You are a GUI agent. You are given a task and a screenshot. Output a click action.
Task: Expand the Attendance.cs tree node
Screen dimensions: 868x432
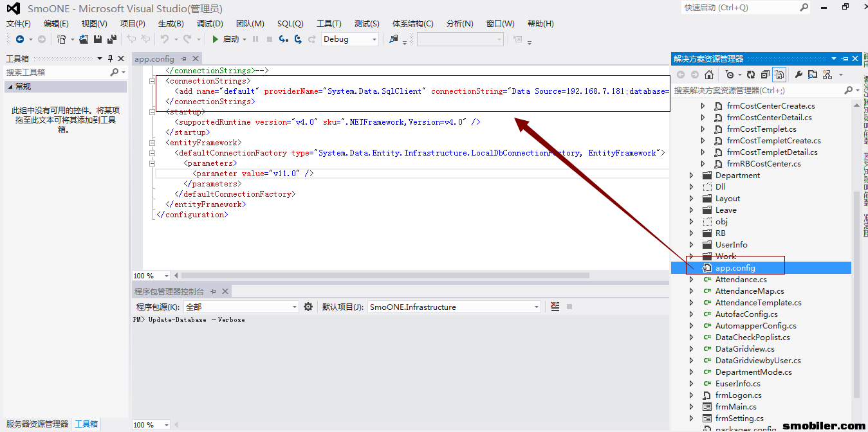tap(692, 280)
